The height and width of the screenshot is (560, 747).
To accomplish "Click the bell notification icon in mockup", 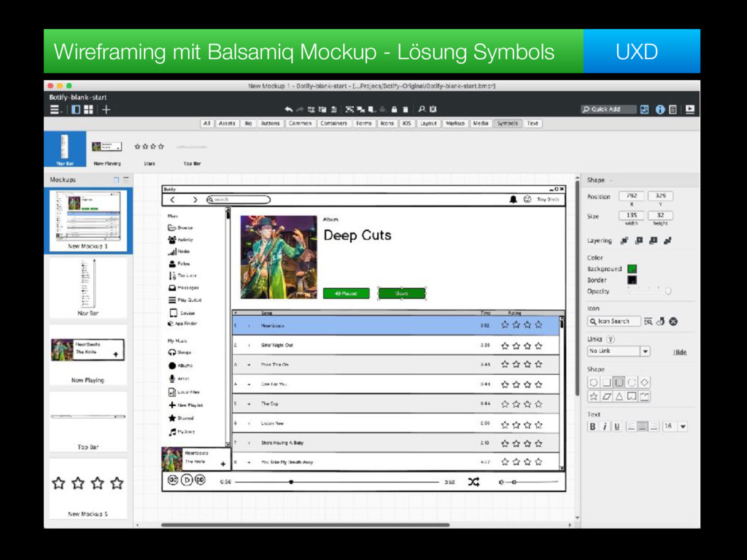I will [513, 200].
